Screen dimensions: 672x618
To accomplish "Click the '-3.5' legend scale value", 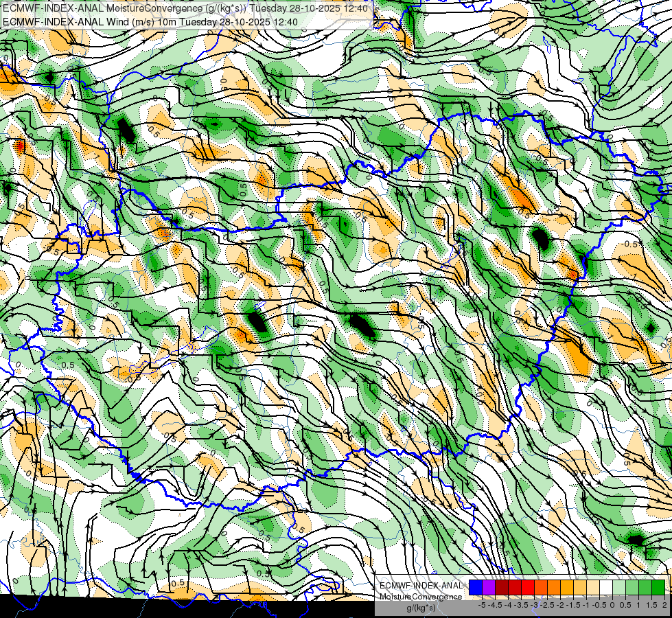I will [521, 605].
